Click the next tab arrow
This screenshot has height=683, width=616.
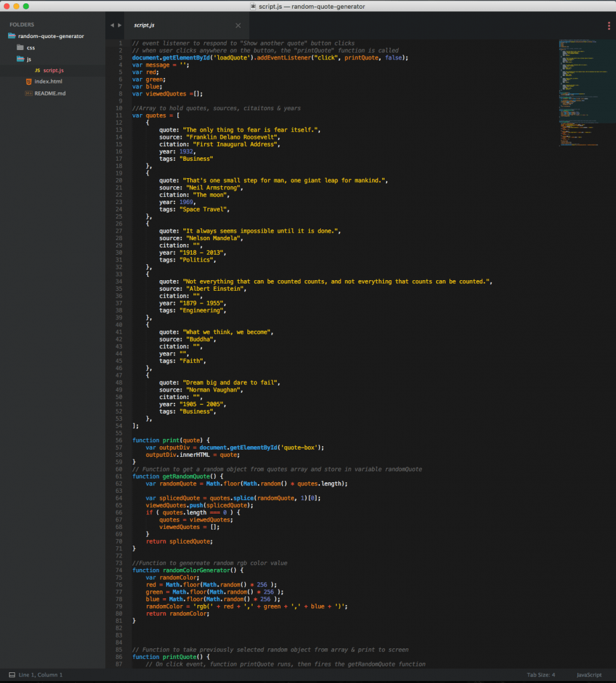pos(120,25)
